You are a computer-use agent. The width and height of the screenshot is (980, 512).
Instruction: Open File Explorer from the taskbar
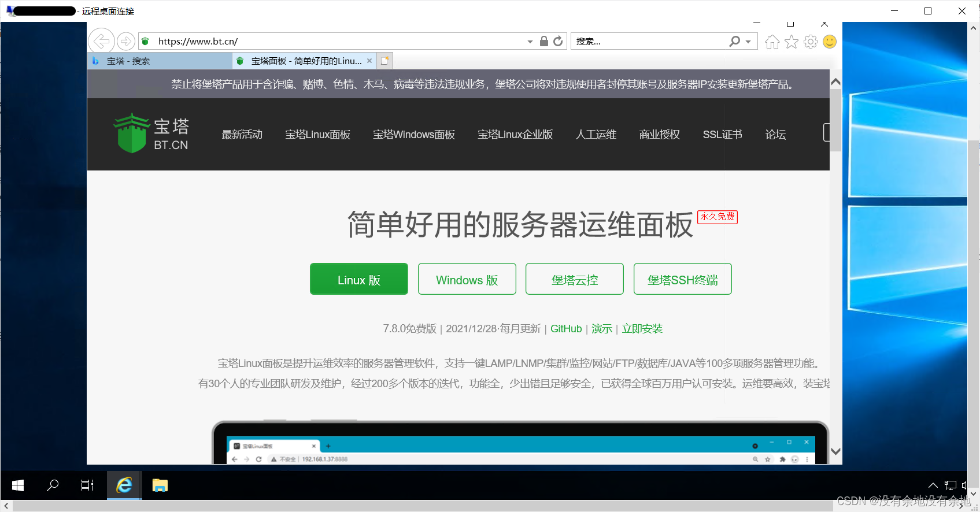(x=160, y=485)
